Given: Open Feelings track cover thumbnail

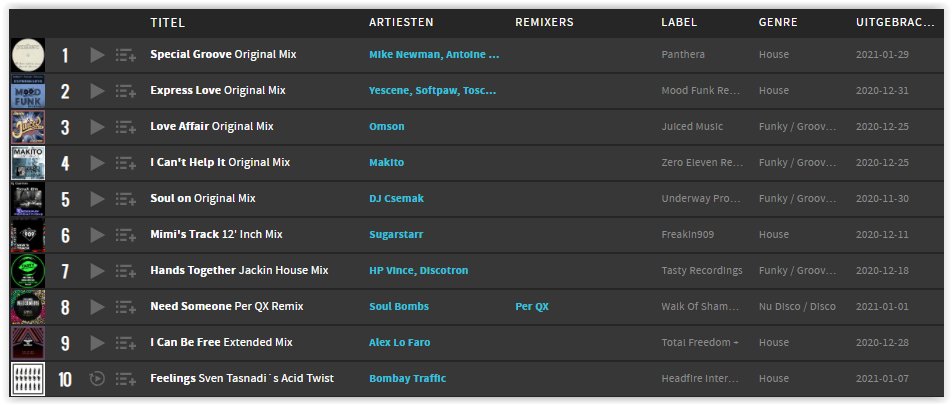Looking at the screenshot, I should pyautogui.click(x=28, y=379).
